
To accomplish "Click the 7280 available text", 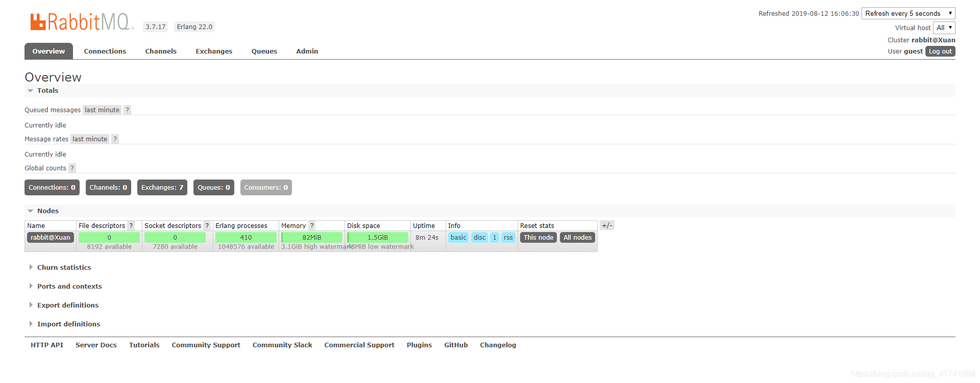I will 175,246.
